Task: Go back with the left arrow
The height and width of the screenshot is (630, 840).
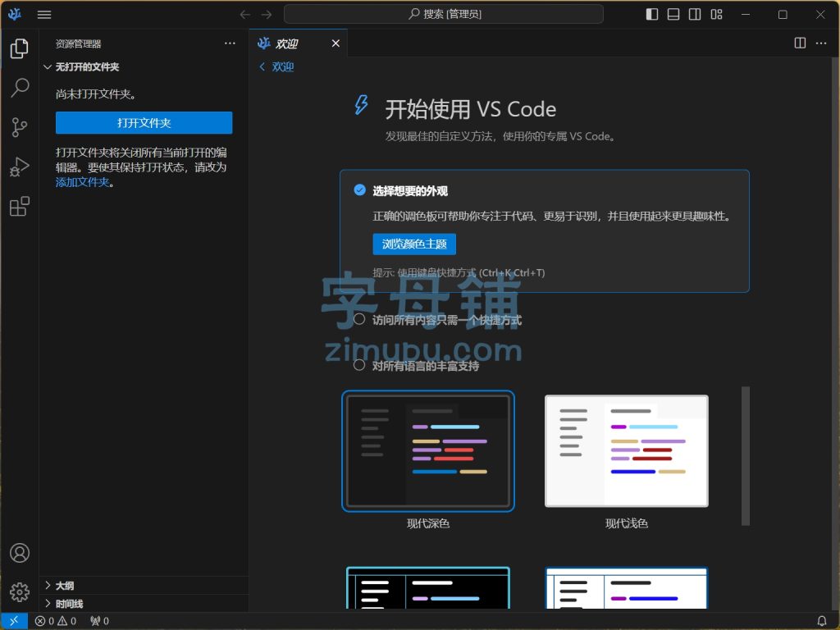Action: 244,15
